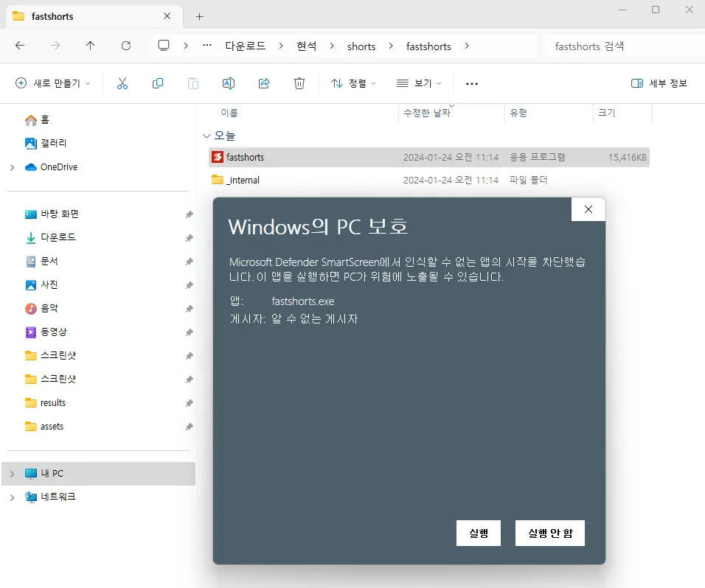Go forward with the right arrow
Image resolution: width=705 pixels, height=588 pixels.
tap(55, 46)
